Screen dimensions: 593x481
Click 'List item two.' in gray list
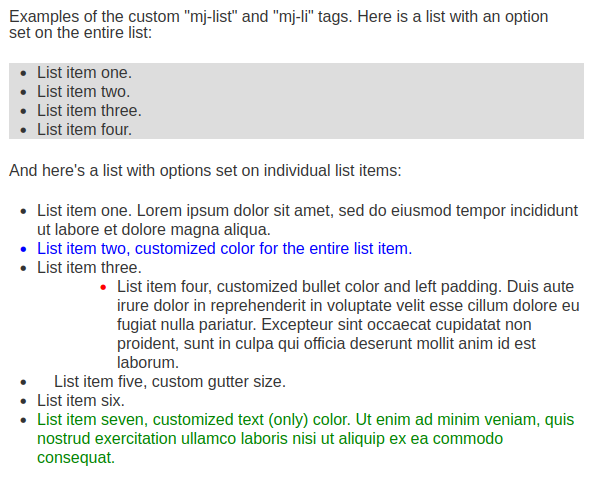coord(83,92)
